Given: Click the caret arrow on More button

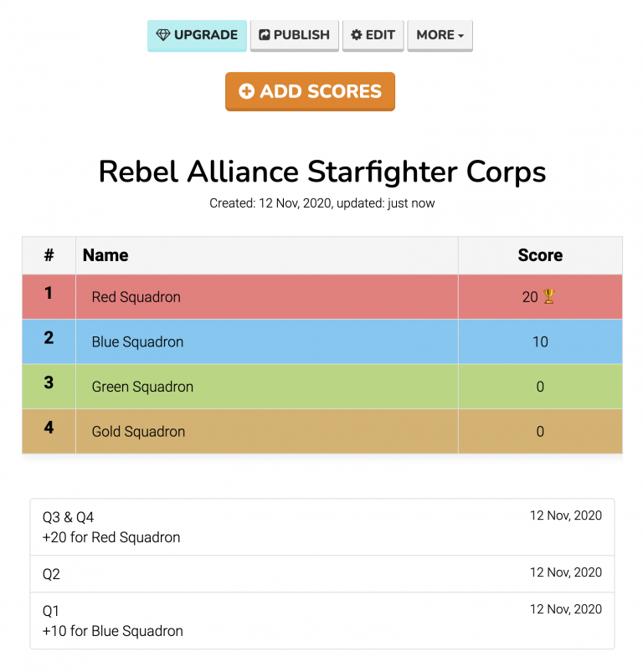Looking at the screenshot, I should [461, 36].
